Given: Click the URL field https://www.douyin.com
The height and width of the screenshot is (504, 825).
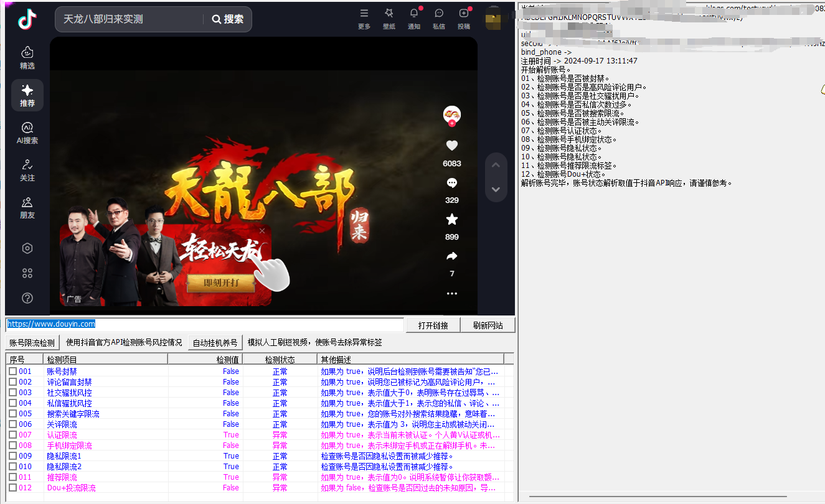Looking at the screenshot, I should [x=205, y=324].
